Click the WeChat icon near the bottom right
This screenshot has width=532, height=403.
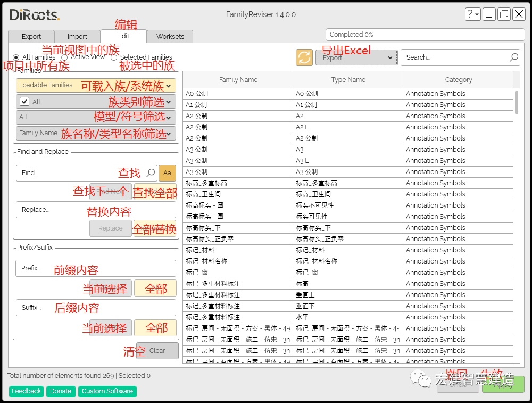420,379
